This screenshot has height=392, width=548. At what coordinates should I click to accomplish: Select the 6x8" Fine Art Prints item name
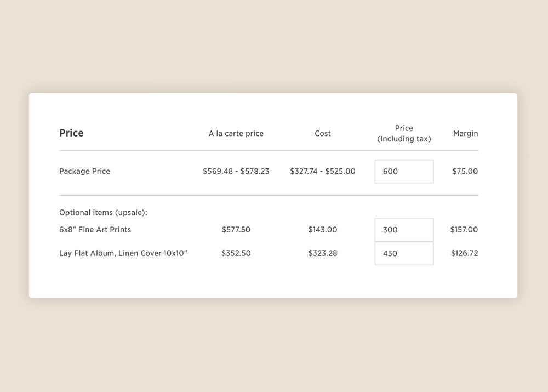pos(95,229)
